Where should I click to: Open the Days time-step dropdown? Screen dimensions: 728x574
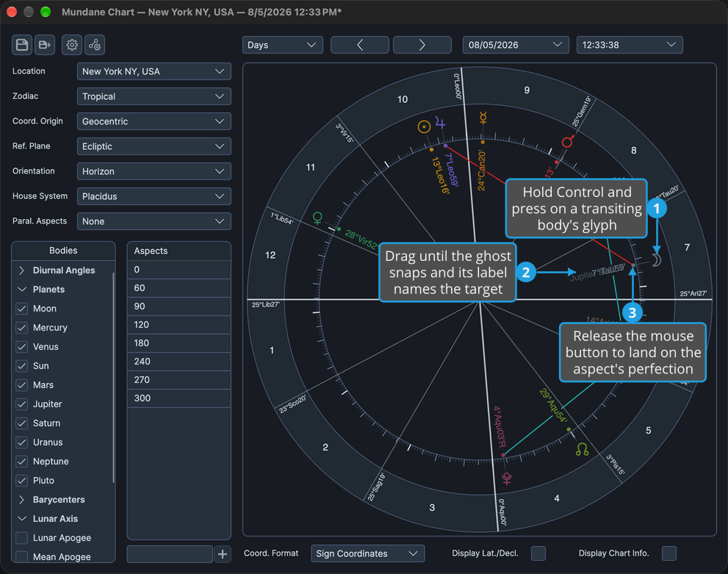point(282,45)
